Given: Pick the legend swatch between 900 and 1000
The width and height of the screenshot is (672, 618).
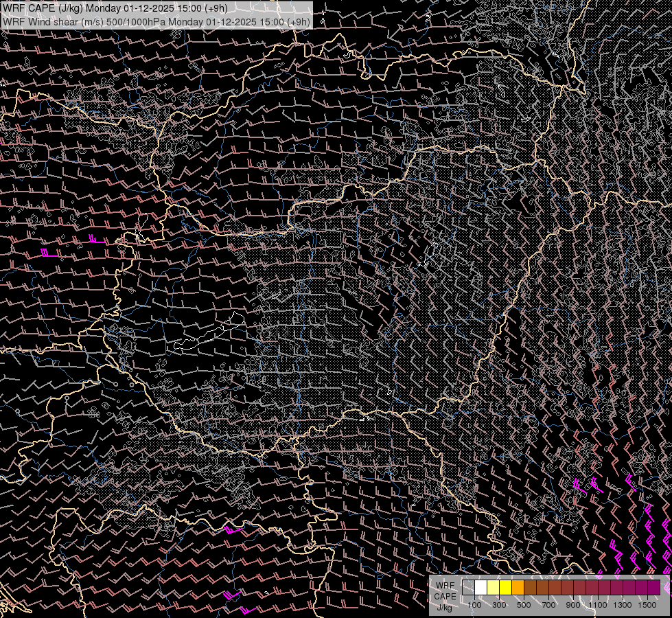Looking at the screenshot, I should [x=580, y=587].
